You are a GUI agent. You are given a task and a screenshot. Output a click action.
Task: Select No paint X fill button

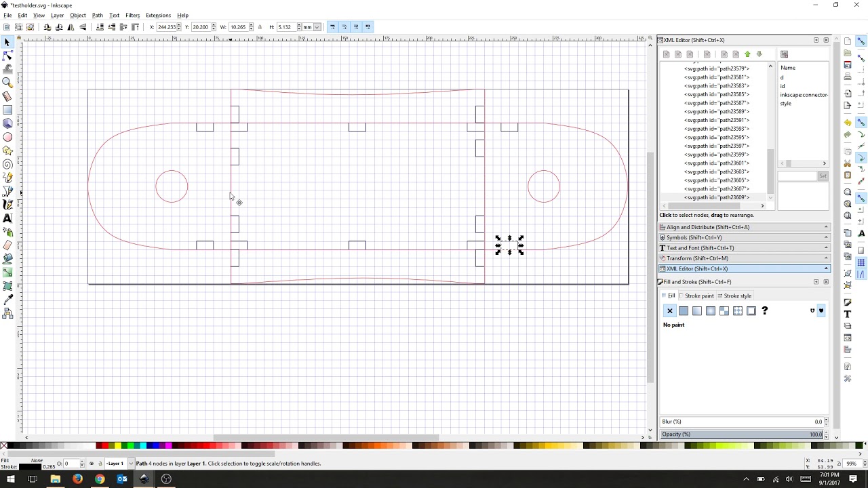[670, 311]
